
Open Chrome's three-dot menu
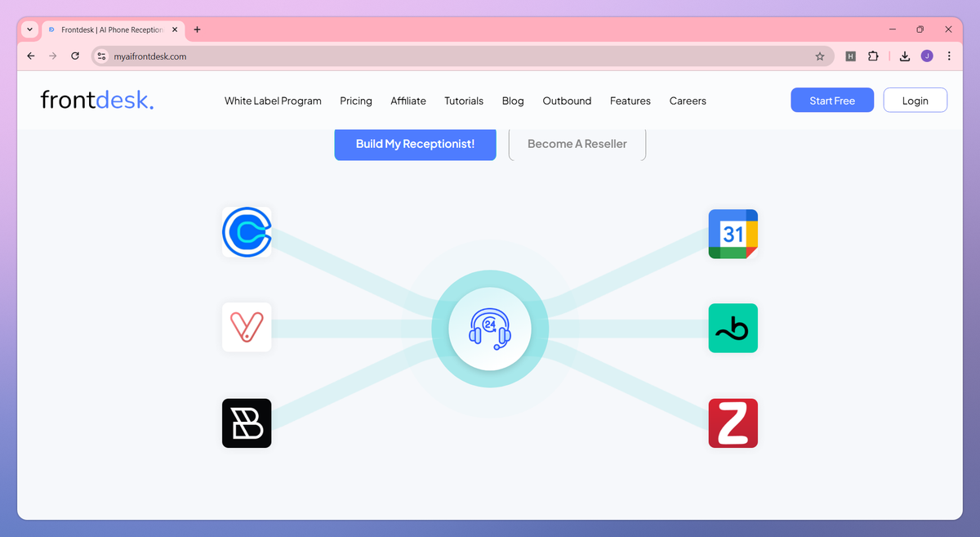click(x=948, y=56)
